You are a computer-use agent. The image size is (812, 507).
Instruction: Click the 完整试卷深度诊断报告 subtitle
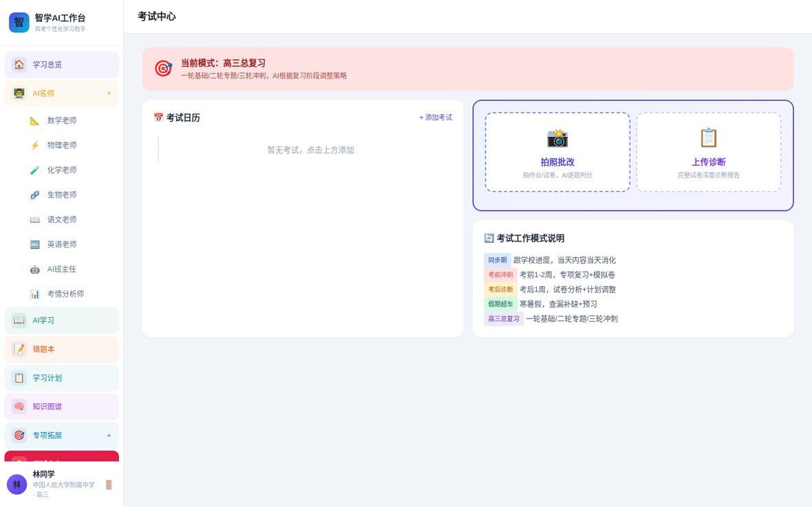pyautogui.click(x=708, y=175)
